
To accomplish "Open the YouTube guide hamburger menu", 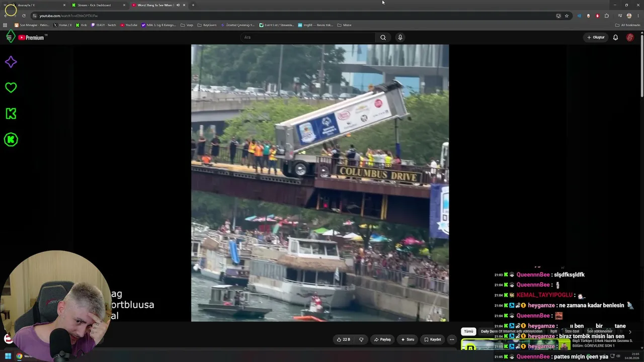I will pyautogui.click(x=9, y=37).
